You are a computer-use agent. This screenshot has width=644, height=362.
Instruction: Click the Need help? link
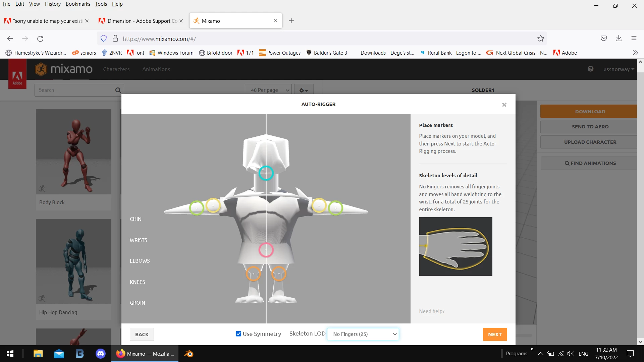[431, 311]
